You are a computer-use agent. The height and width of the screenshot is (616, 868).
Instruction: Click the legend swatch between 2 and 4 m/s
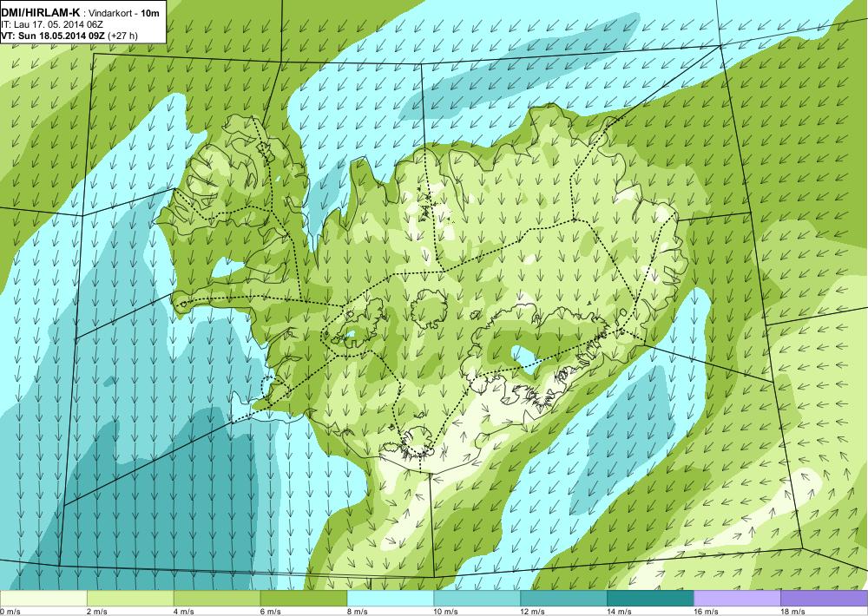pyautogui.click(x=131, y=599)
